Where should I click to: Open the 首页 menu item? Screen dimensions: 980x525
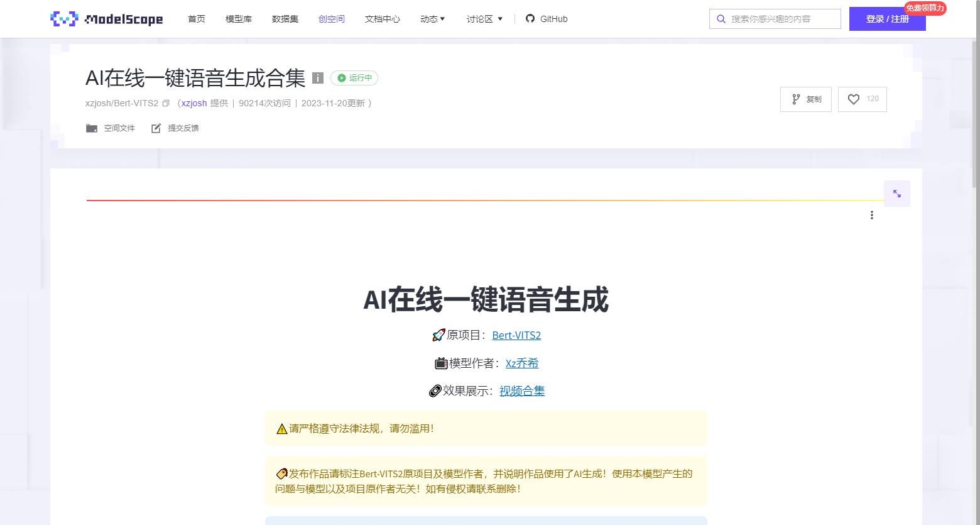point(197,19)
